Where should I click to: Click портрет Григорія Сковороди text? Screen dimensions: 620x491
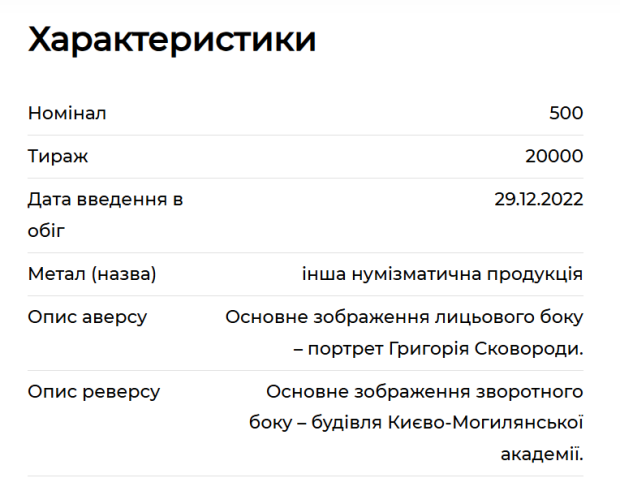(x=446, y=349)
